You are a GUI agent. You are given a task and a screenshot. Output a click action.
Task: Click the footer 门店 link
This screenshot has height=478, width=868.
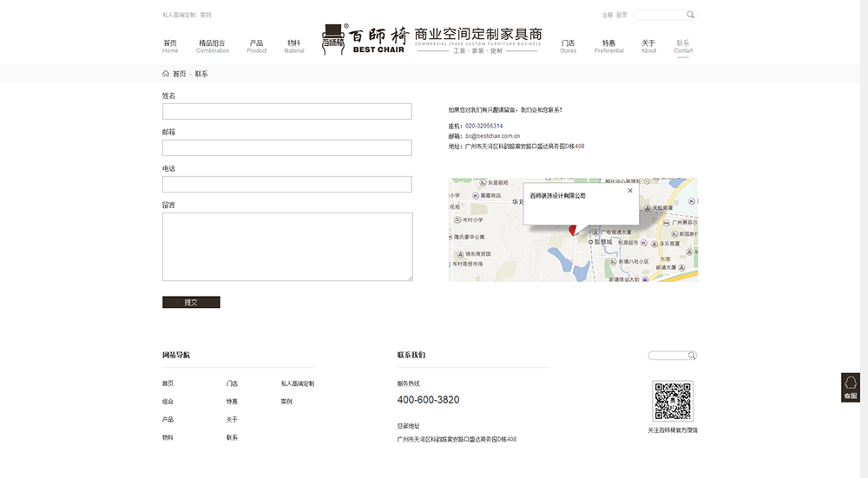click(x=232, y=383)
